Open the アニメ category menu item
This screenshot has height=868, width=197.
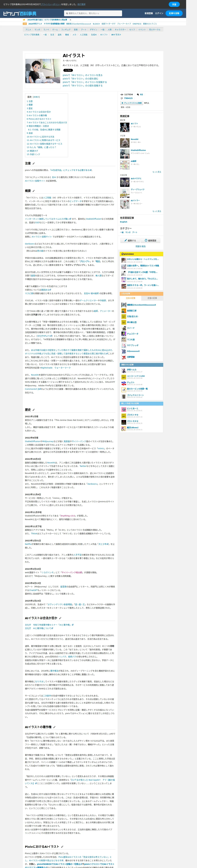(x=28, y=30)
